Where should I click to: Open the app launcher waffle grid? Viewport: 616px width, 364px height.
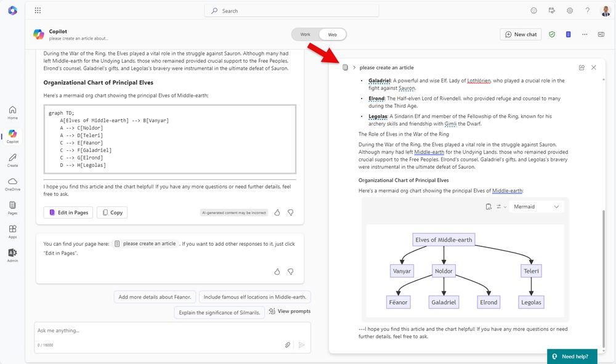point(38,10)
